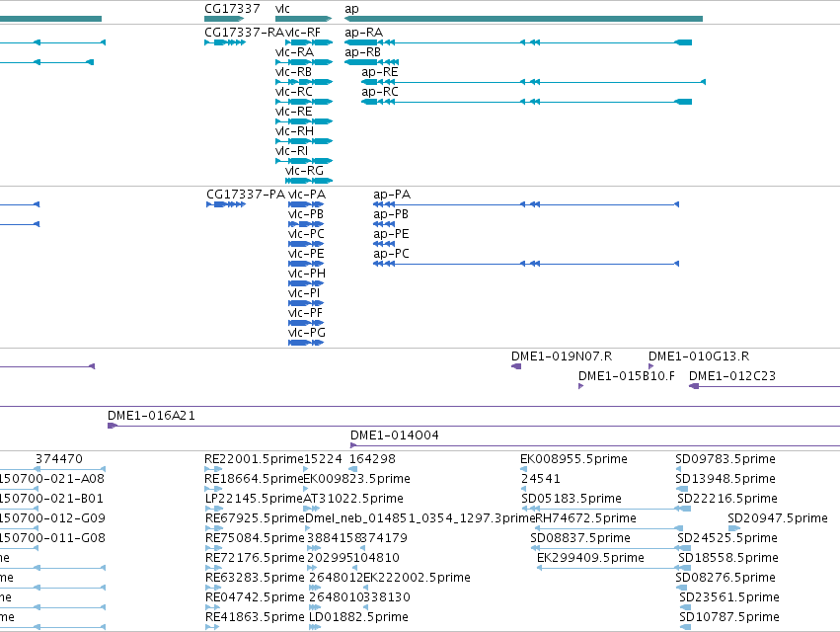Select the 24541 EST label
Screen dimensions: 840x632
coord(541,479)
